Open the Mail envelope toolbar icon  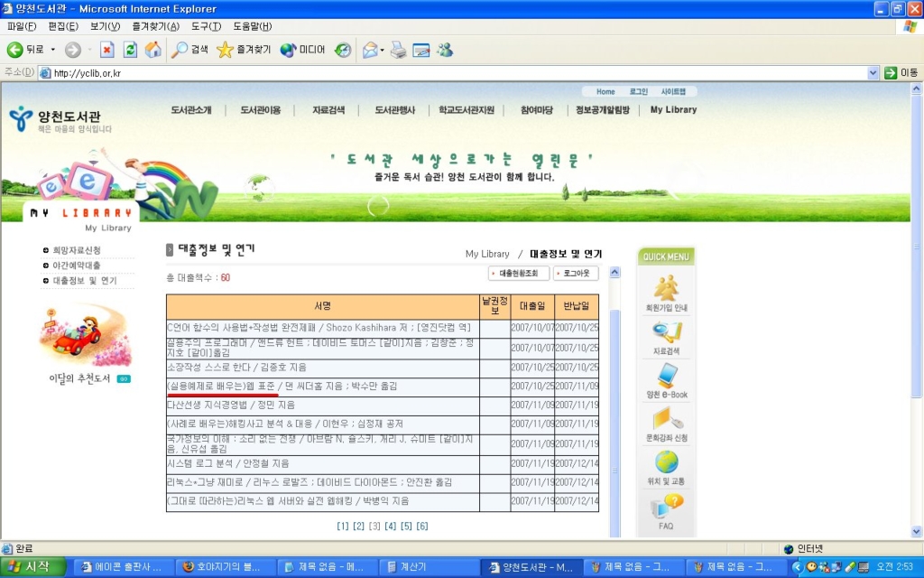coord(370,51)
